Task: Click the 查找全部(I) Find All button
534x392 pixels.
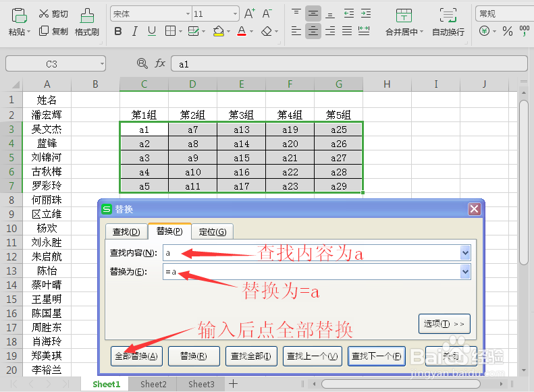Action: tap(251, 356)
